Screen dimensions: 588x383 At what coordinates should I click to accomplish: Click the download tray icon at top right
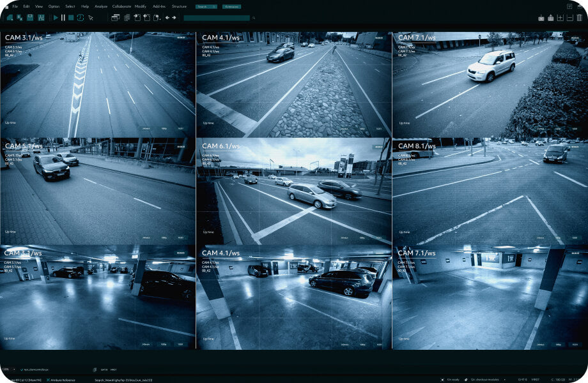541,18
